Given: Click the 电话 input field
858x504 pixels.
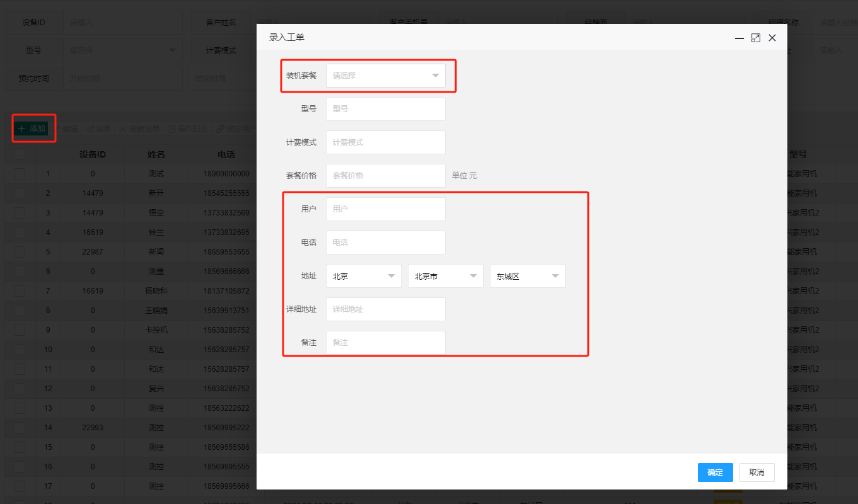Looking at the screenshot, I should [x=386, y=243].
